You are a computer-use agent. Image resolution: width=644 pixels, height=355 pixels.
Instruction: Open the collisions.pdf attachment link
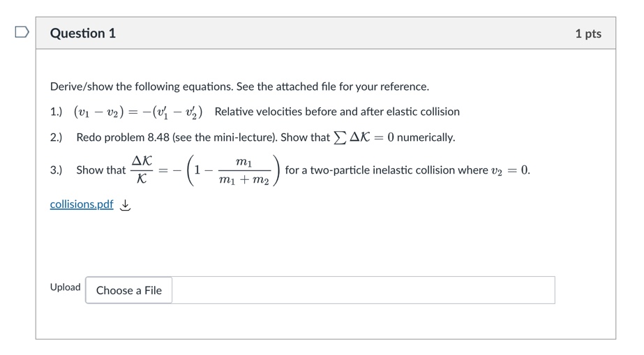pyautogui.click(x=82, y=204)
